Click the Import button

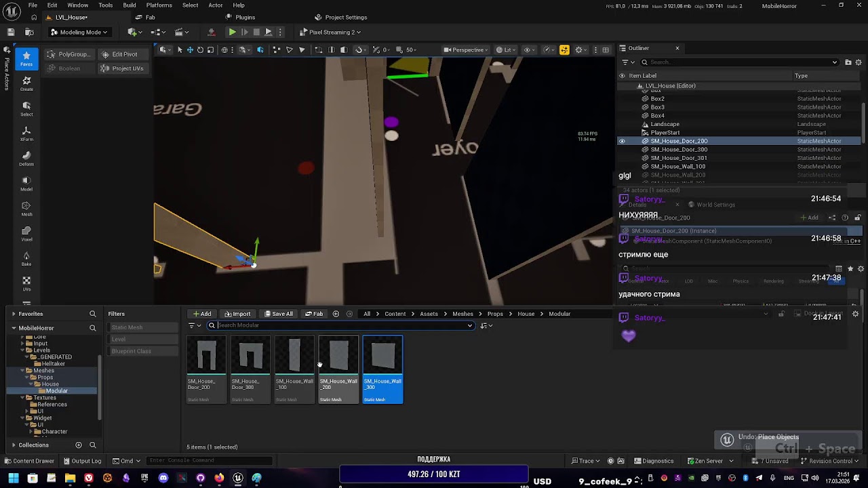coord(237,314)
